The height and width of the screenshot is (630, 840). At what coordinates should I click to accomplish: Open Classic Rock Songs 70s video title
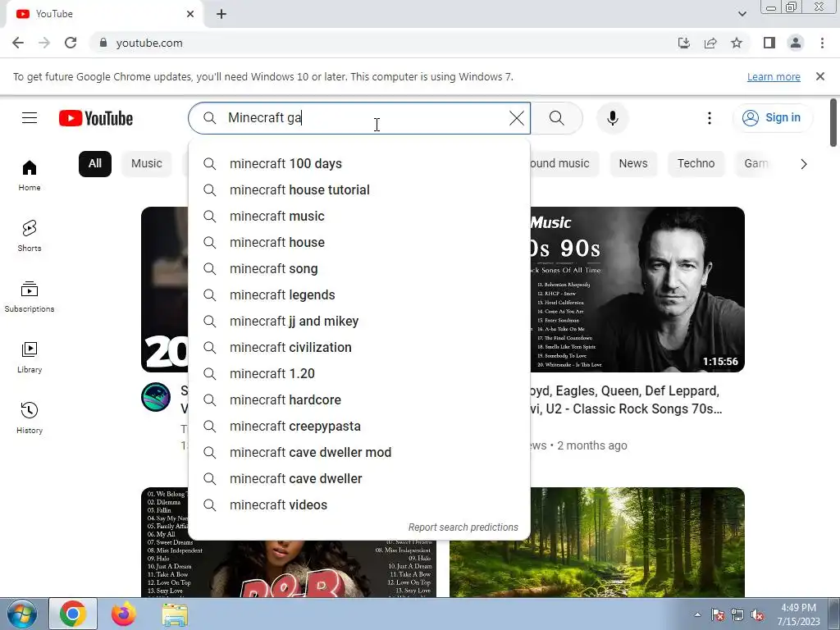click(626, 399)
